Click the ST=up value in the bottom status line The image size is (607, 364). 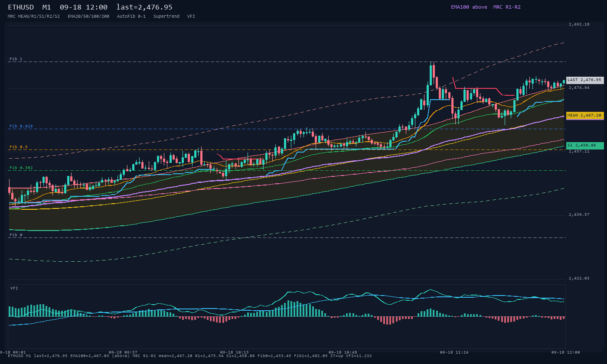pos(336,356)
